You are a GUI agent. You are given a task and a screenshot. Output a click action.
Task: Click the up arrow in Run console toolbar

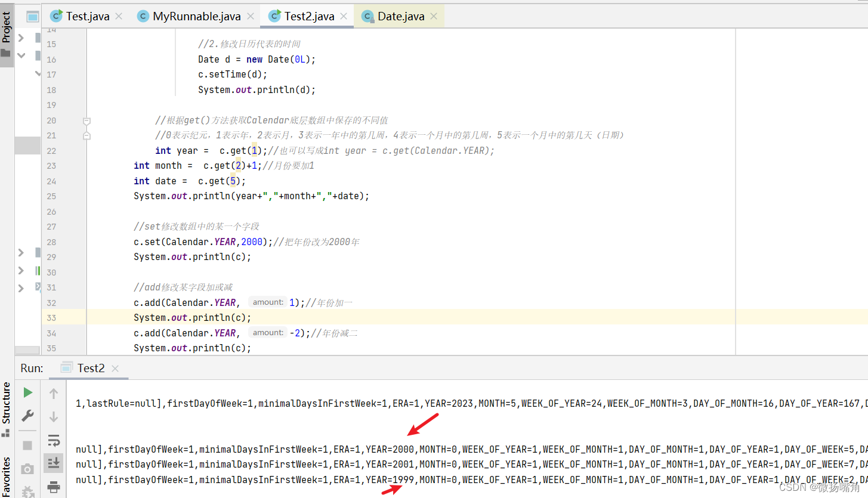(x=54, y=394)
